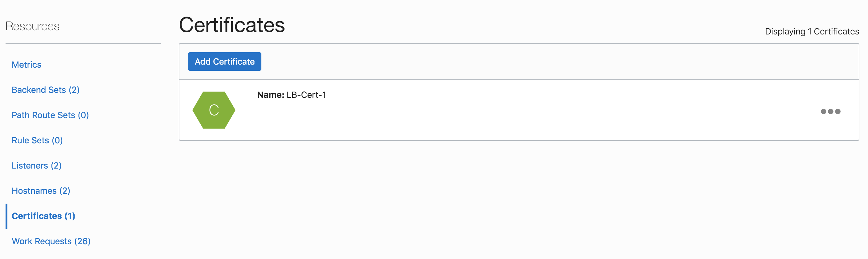This screenshot has width=868, height=259.
Task: Show the Rule Sets (0) list
Action: [37, 140]
